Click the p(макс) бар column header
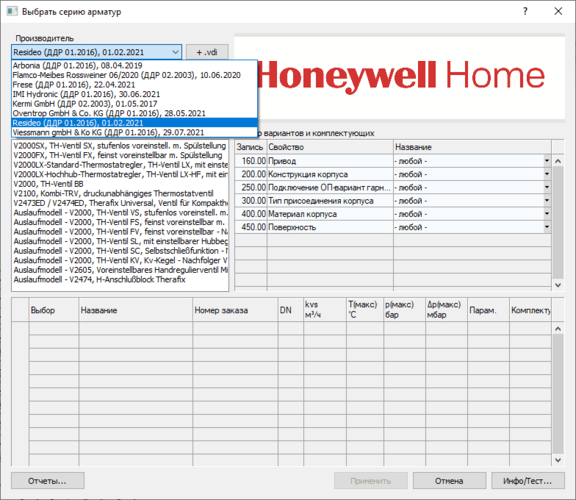 click(x=404, y=310)
